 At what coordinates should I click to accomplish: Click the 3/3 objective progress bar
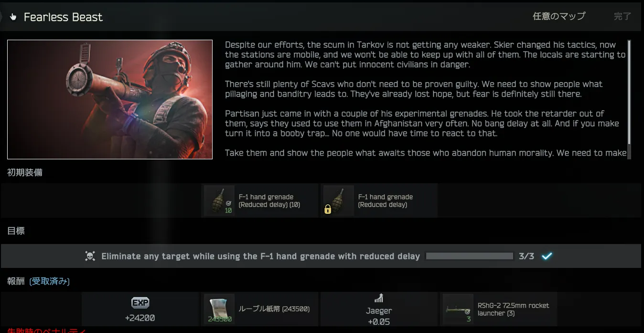coord(470,256)
